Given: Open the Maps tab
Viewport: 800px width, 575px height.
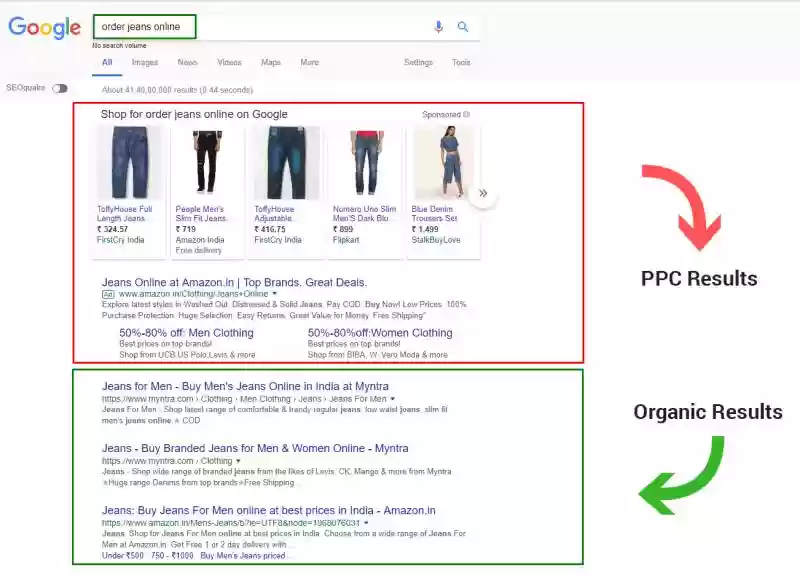Looking at the screenshot, I should tap(271, 62).
